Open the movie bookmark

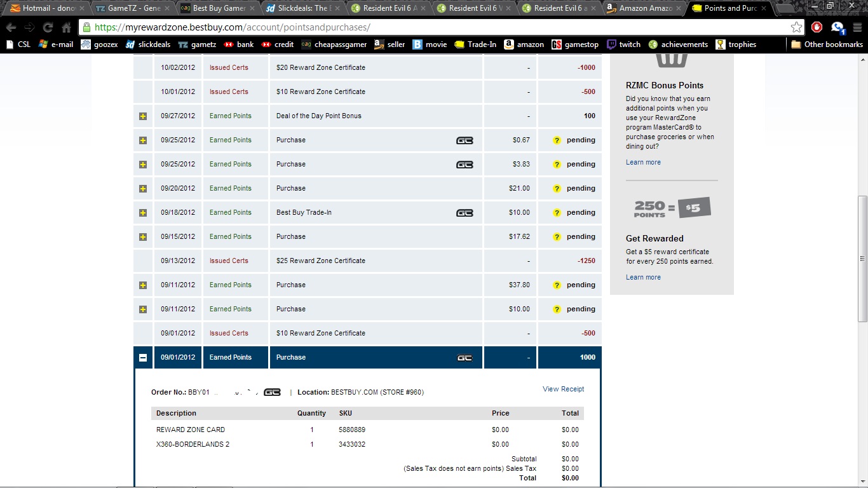click(x=430, y=44)
